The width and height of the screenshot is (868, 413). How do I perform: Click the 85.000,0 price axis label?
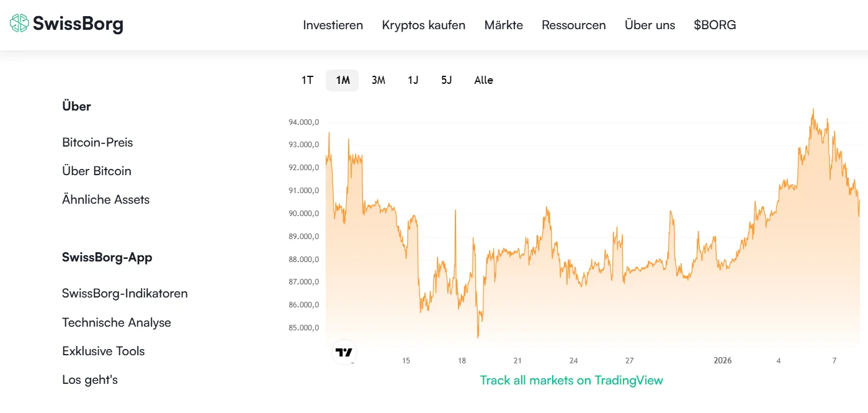point(304,328)
